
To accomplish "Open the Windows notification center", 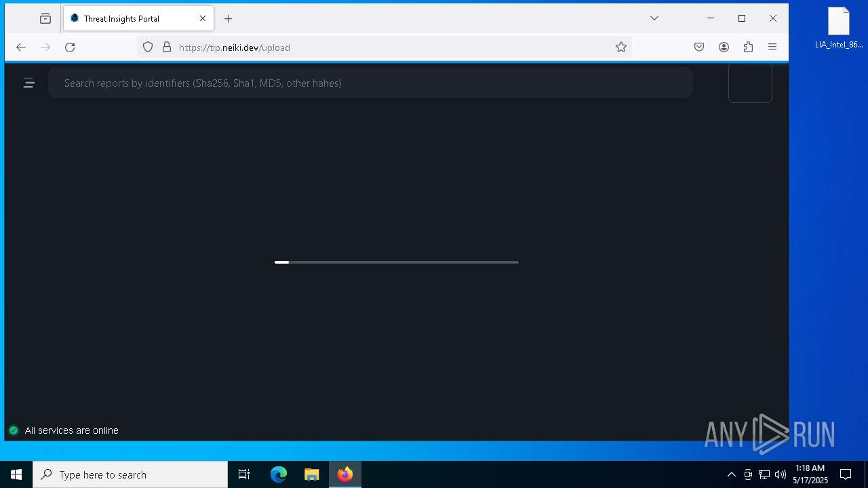I will pyautogui.click(x=846, y=474).
